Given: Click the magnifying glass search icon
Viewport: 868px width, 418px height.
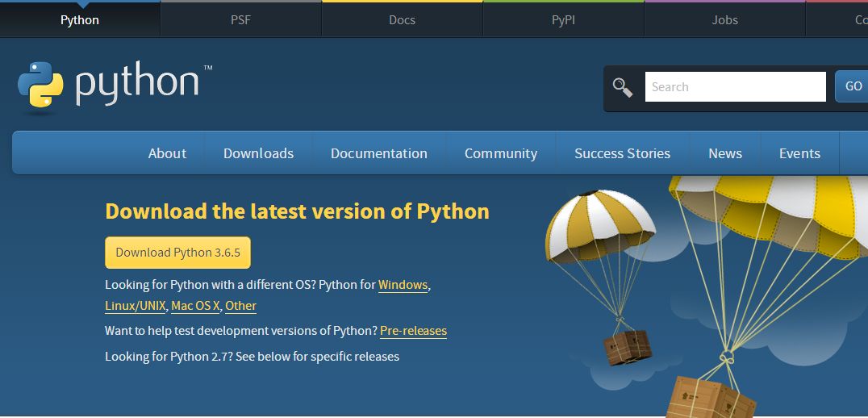Looking at the screenshot, I should click(623, 87).
